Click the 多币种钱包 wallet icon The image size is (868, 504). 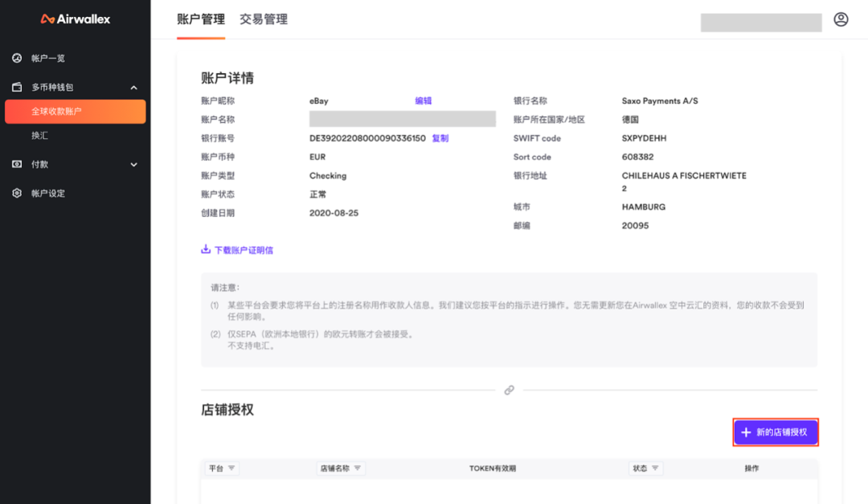(x=17, y=87)
